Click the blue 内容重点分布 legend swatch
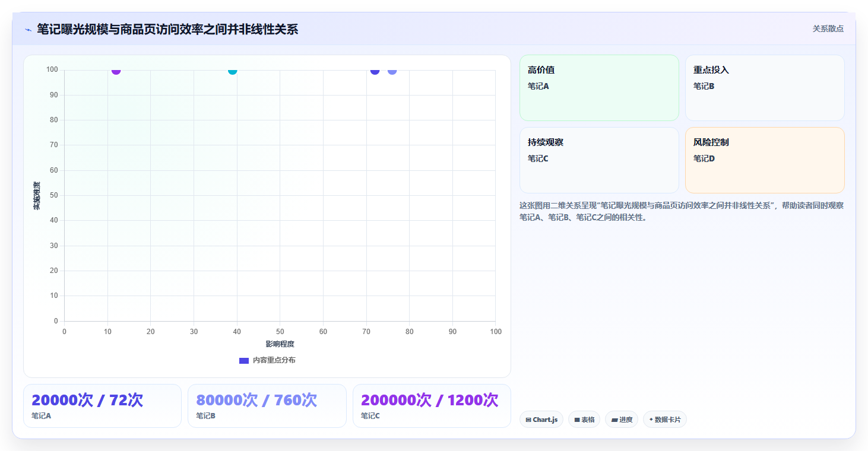The width and height of the screenshot is (868, 451). pos(244,360)
